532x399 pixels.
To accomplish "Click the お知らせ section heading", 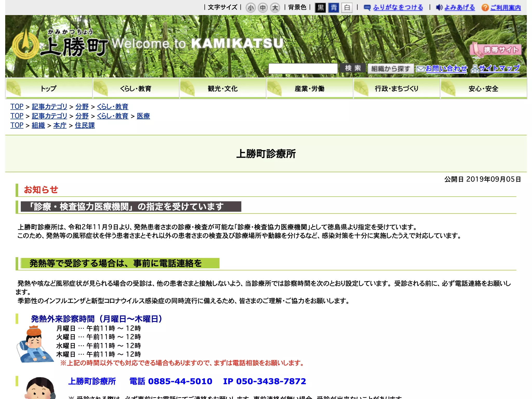I will 41,190.
